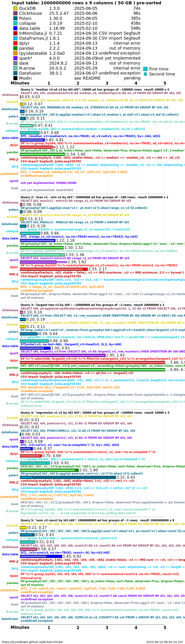Click the polars timing '0.59; 0.64'
Viewport: 185px width, 644px height.
tap(48, 334)
